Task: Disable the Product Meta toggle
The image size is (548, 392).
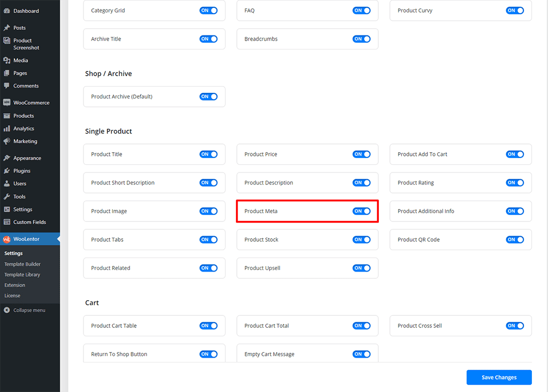Action: (361, 211)
